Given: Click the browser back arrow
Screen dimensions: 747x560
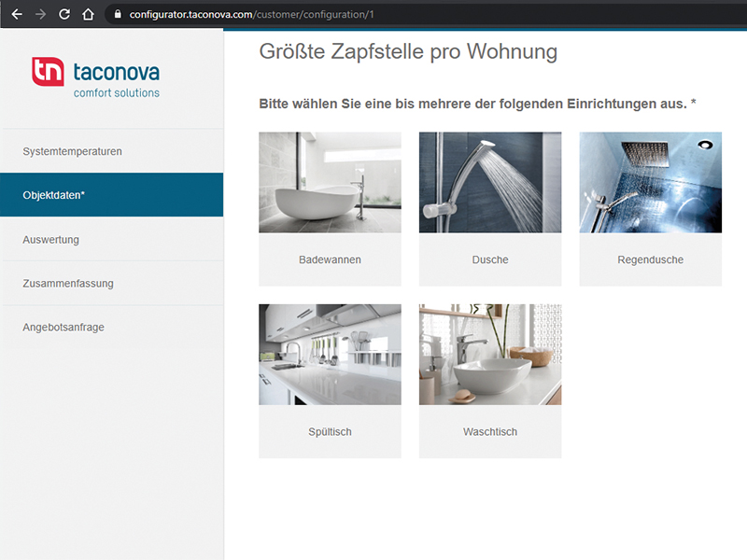Looking at the screenshot, I should click(x=15, y=14).
